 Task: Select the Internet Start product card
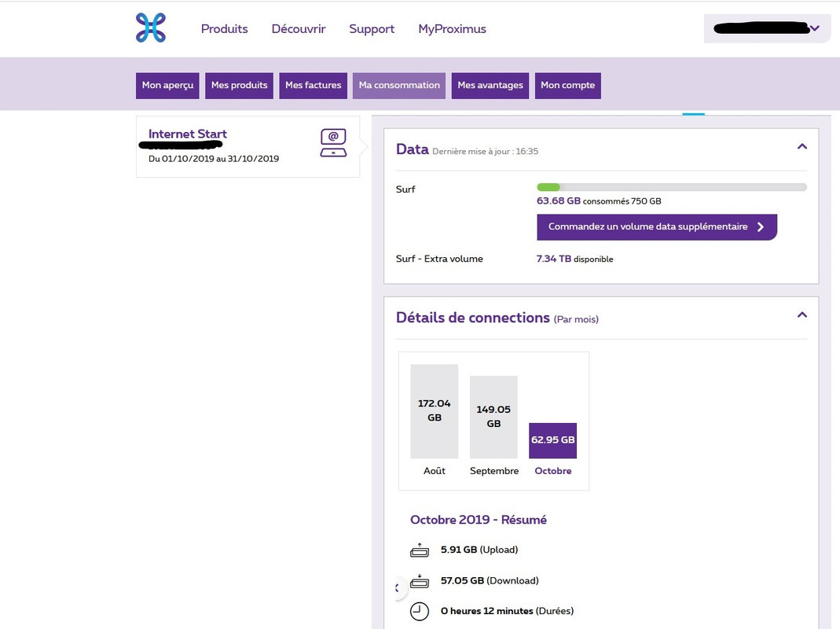[248, 146]
